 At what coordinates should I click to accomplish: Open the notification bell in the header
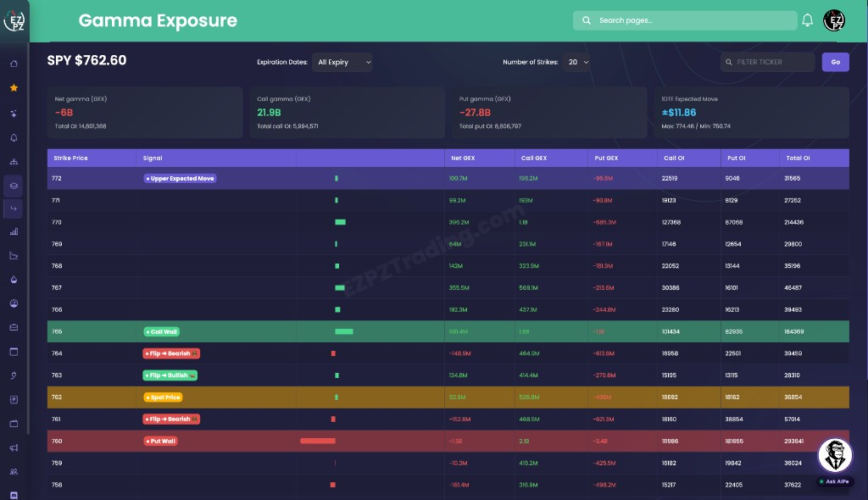coord(807,20)
